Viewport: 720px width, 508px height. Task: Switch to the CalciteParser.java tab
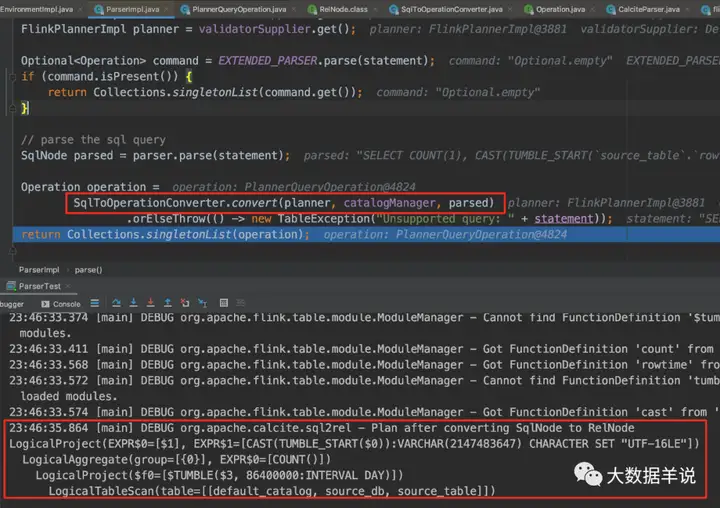[x=648, y=9]
